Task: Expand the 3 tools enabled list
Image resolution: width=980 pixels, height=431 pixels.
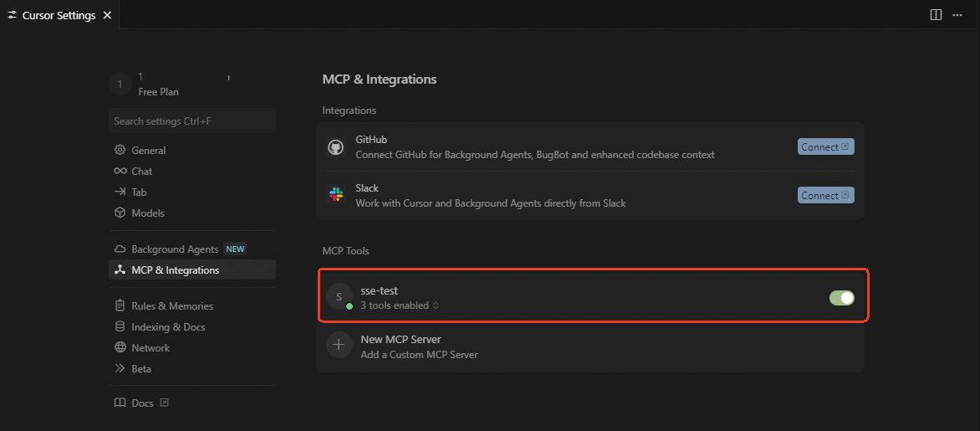Action: 400,305
